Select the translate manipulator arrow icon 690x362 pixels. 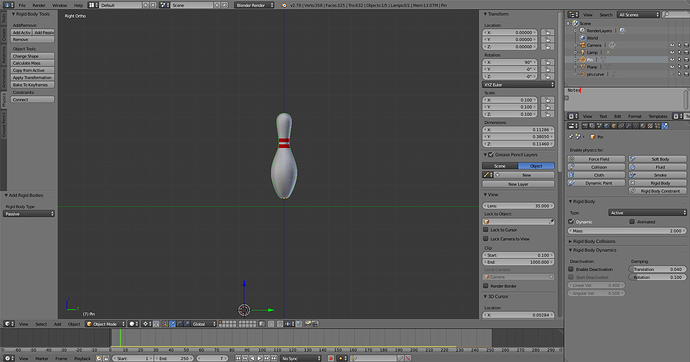pyautogui.click(x=172, y=324)
